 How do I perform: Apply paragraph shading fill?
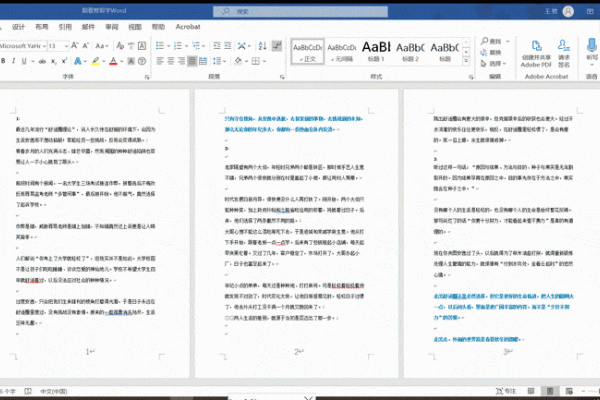pyautogui.click(x=238, y=61)
